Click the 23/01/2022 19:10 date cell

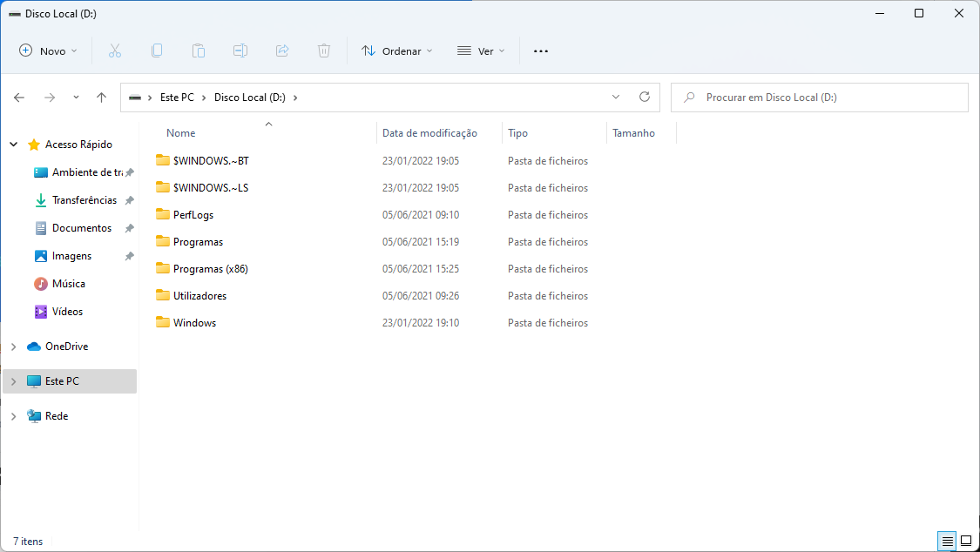[421, 323]
